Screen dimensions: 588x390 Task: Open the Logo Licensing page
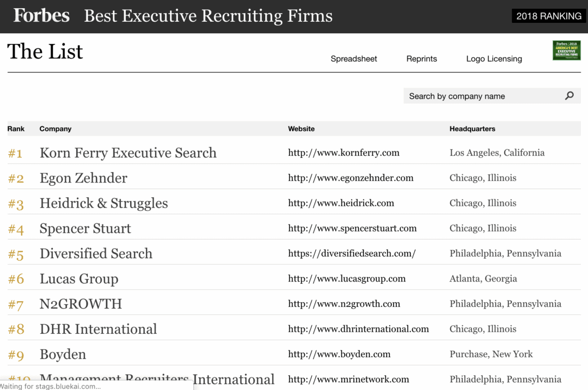coord(494,58)
